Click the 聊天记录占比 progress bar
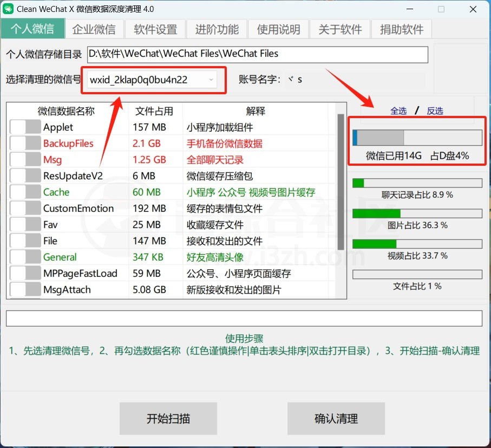The height and width of the screenshot is (448, 491). tap(417, 183)
